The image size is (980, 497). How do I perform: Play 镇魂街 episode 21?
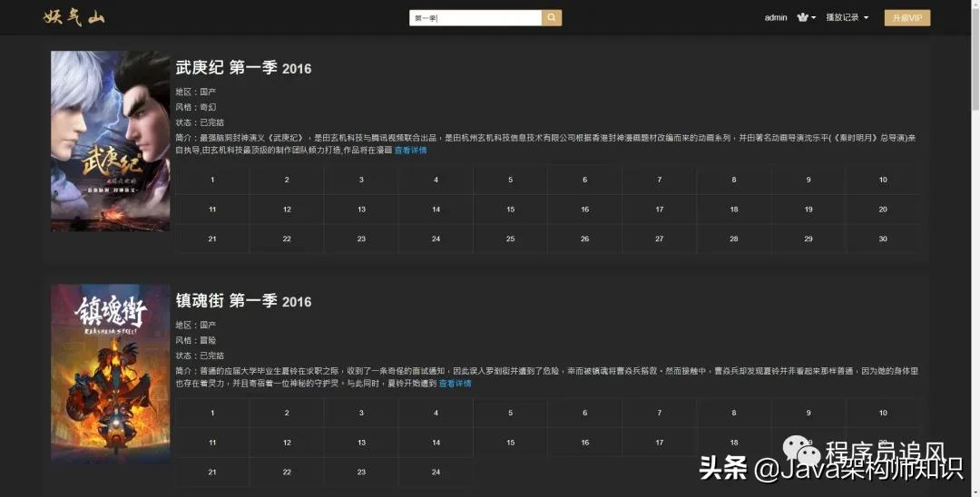pos(212,472)
